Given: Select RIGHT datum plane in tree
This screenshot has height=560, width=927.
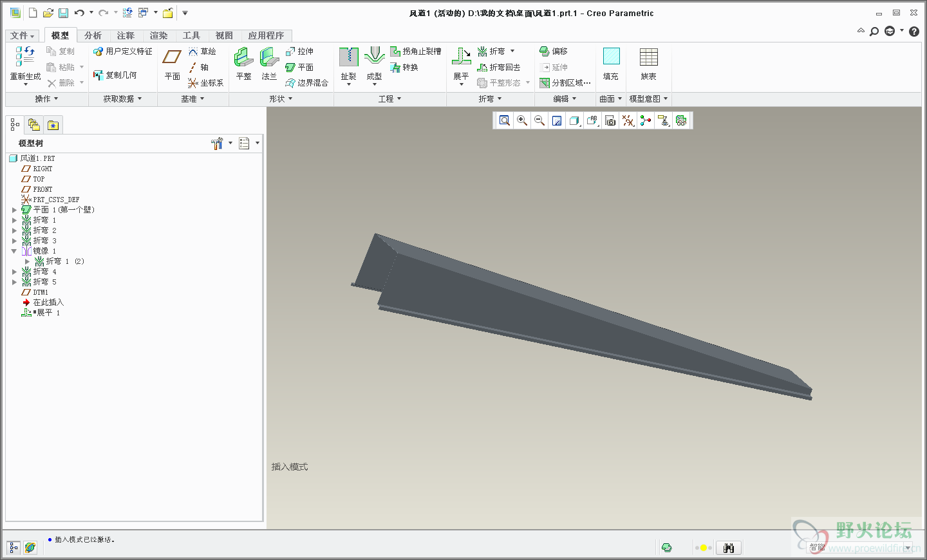Looking at the screenshot, I should point(37,169).
